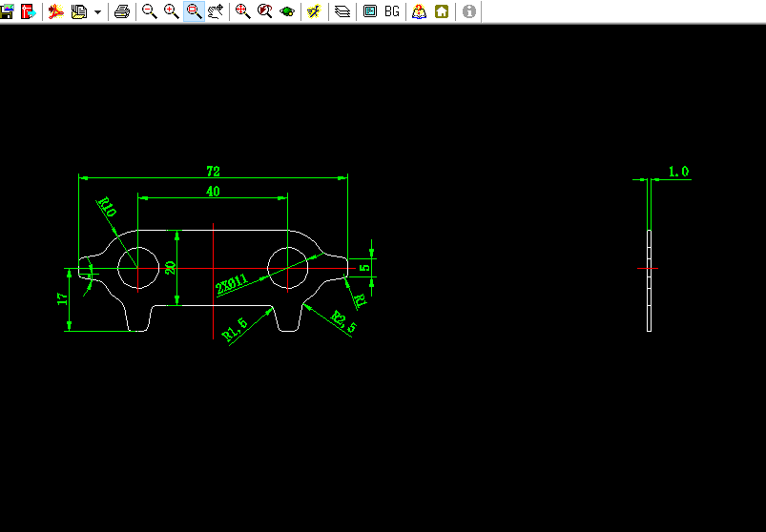Click the layout view page icon
Screen dimensions: 766x532
click(x=370, y=11)
